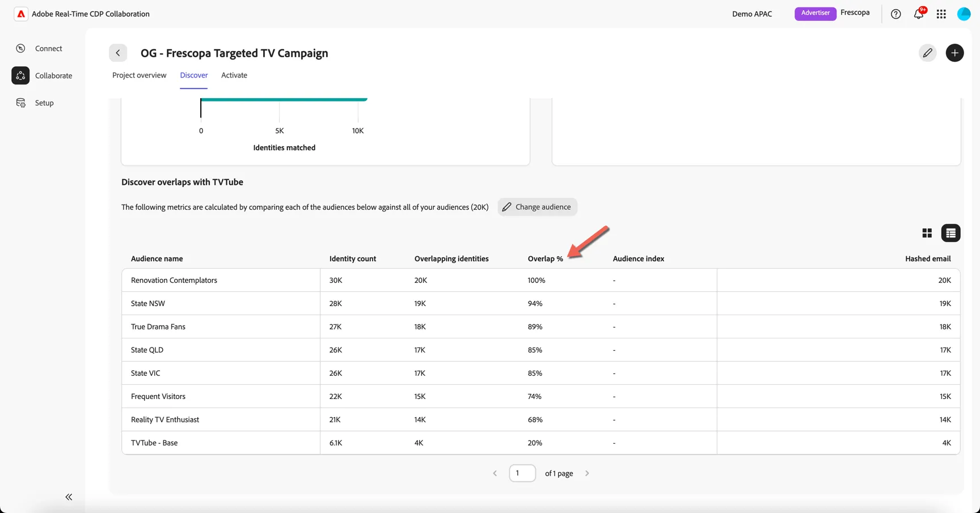The image size is (980, 513).
Task: Select the Discover tab
Action: 194,75
